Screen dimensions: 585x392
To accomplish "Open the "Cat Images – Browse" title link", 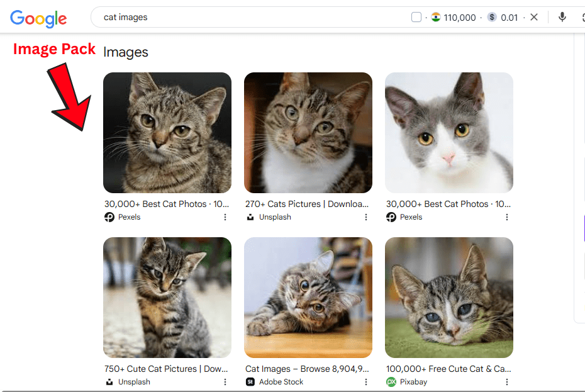I will coord(307,369).
